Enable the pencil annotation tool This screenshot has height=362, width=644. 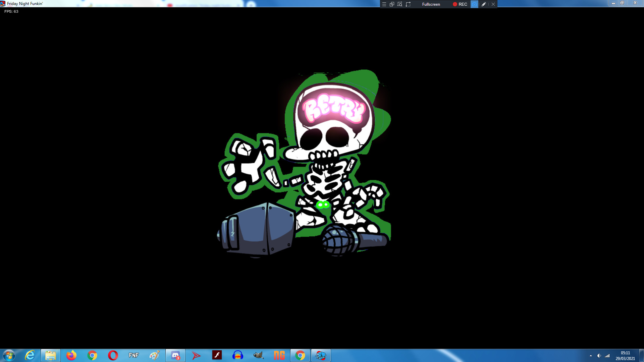(x=484, y=4)
